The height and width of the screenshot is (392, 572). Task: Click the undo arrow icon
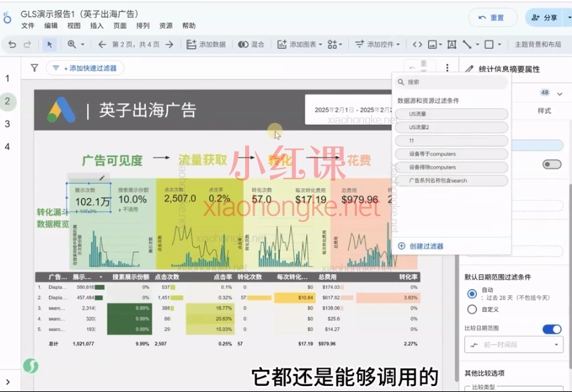click(12, 44)
